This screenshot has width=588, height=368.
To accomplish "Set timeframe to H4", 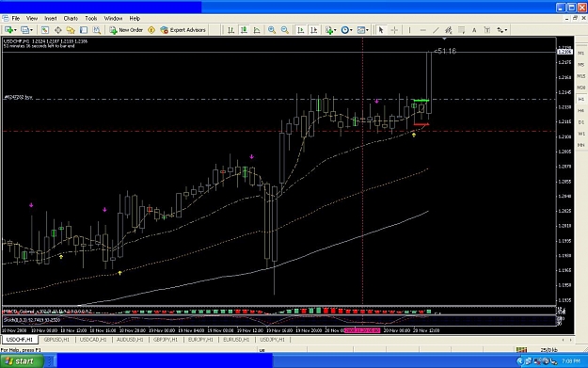I will 580,111.
